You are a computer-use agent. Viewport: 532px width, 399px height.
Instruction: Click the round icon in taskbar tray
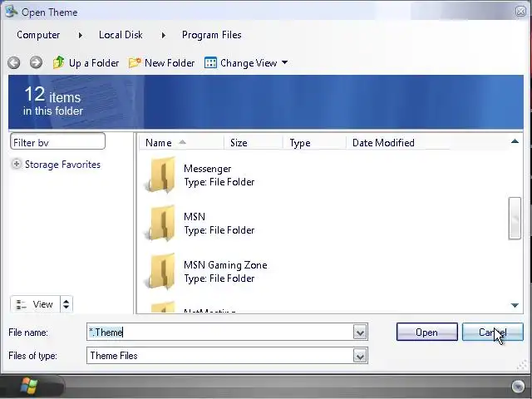pos(518,386)
